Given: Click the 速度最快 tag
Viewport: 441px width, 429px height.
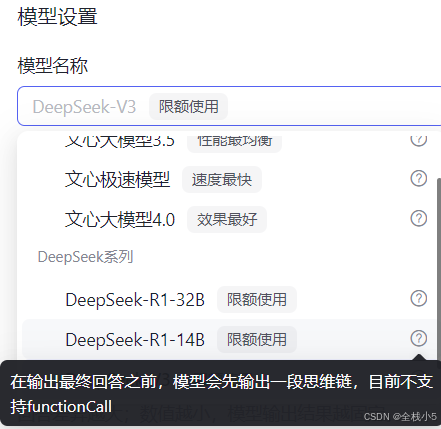Looking at the screenshot, I should 222,180.
